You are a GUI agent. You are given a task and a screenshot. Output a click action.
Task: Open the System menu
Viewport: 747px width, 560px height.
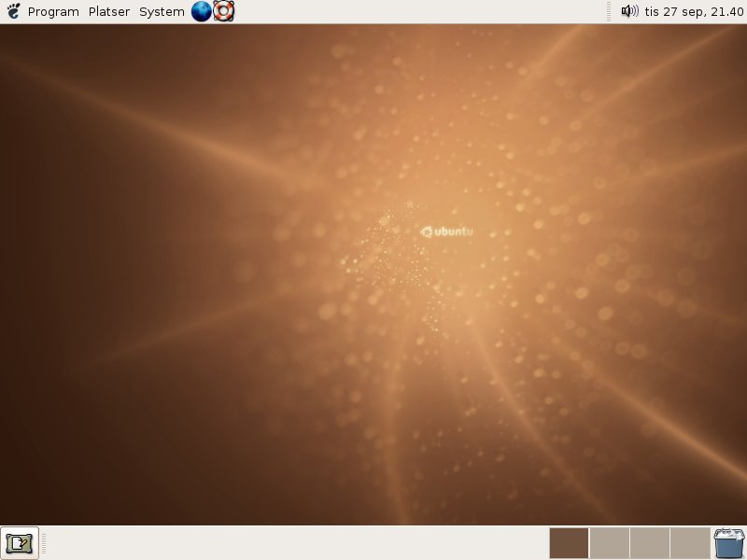pos(162,12)
